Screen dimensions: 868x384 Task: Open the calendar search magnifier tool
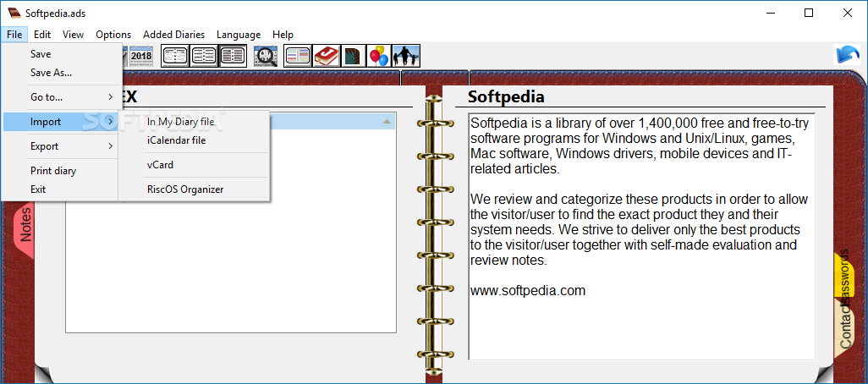point(266,56)
